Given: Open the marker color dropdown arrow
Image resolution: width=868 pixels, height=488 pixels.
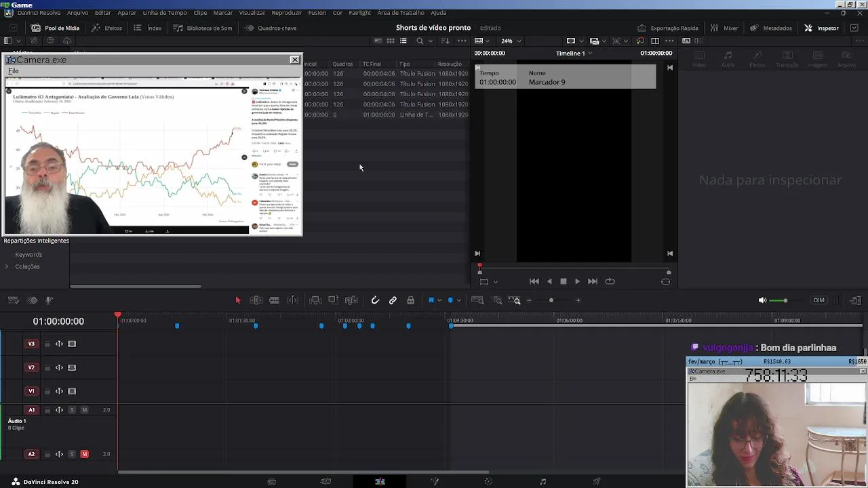Looking at the screenshot, I should point(459,300).
